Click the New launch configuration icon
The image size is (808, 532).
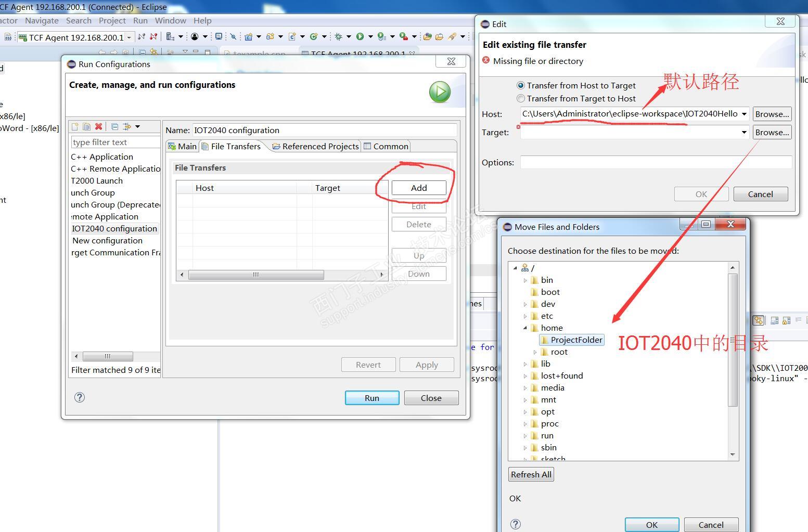pos(75,126)
